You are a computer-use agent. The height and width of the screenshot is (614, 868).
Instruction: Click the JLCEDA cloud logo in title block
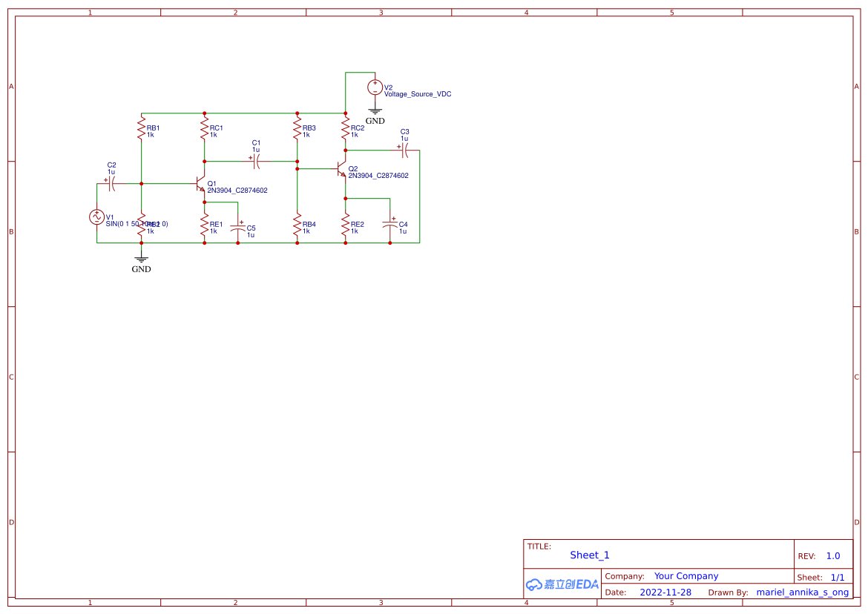(x=562, y=584)
